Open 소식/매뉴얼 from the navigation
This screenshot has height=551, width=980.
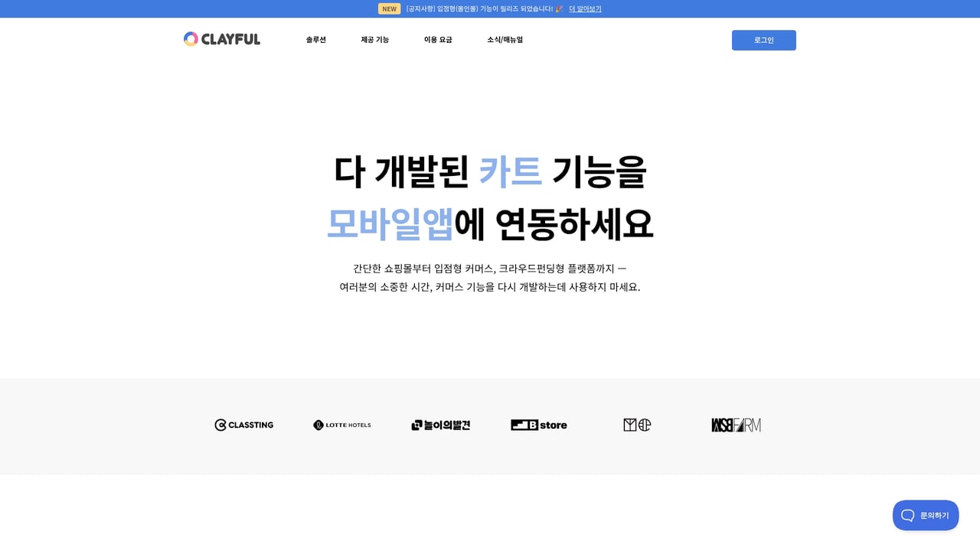point(505,39)
